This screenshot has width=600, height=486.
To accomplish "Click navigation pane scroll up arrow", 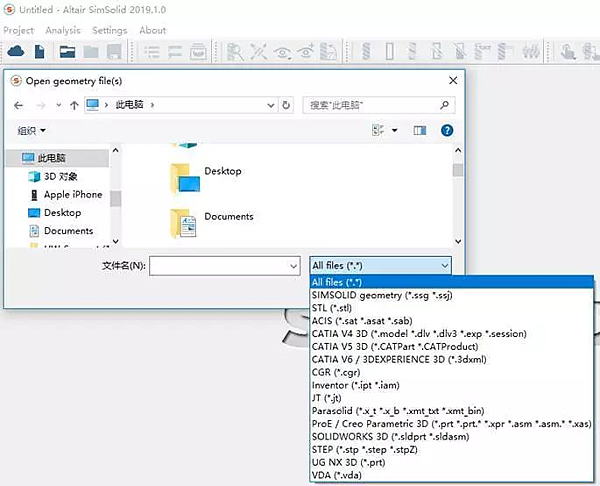I will tap(115, 151).
